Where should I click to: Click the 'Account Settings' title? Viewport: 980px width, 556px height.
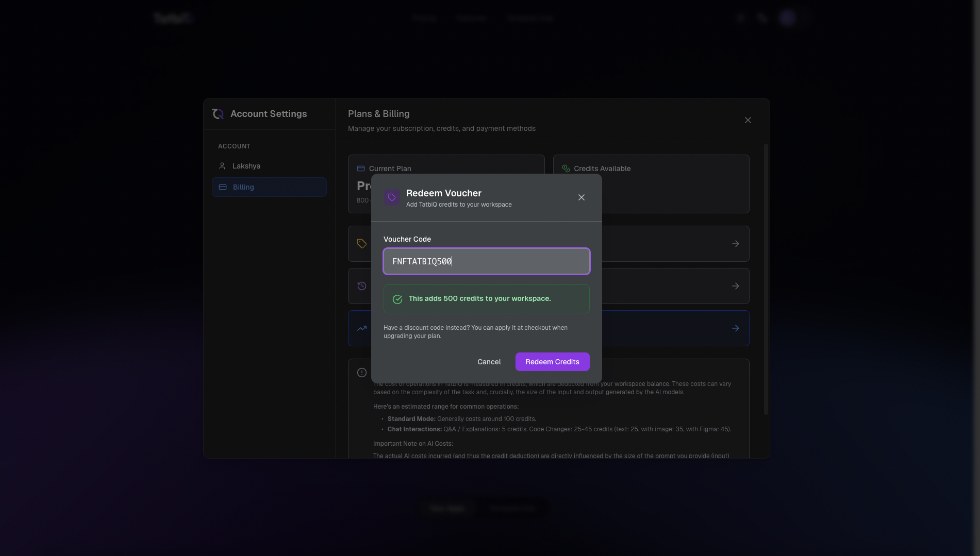pos(269,114)
